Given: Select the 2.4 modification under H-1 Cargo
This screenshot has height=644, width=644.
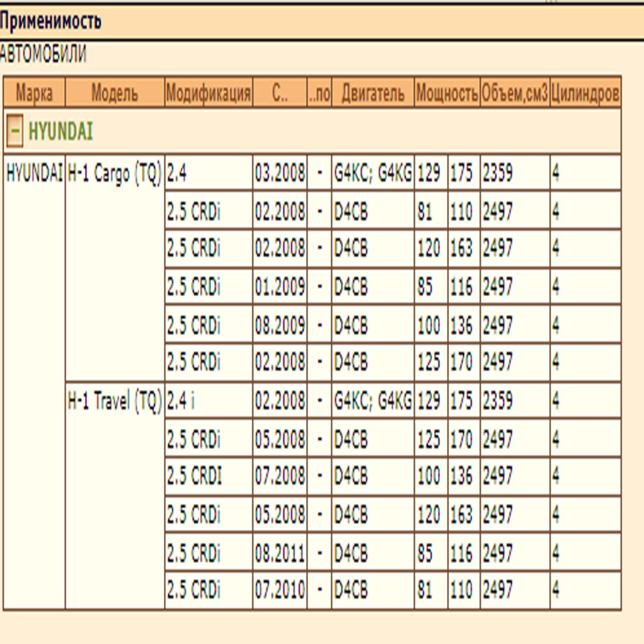Looking at the screenshot, I should [209, 173].
